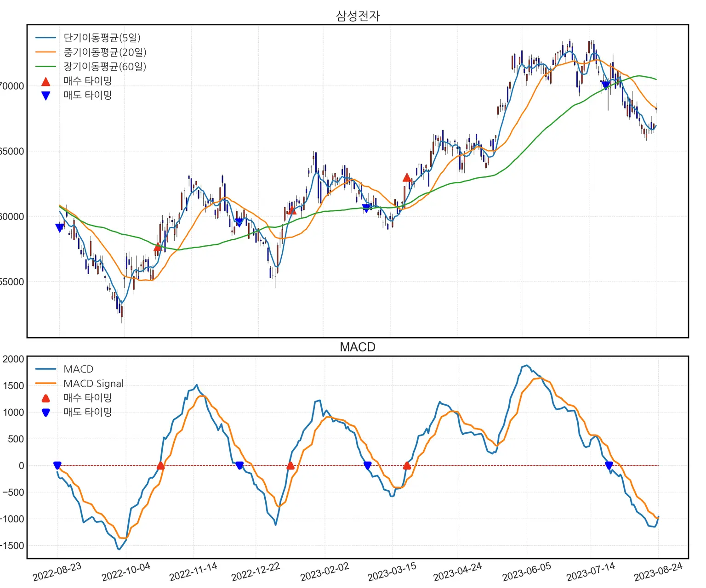
Task: Click the green 장기이동평균(60일) line swatch in legend
Action: [x=46, y=67]
